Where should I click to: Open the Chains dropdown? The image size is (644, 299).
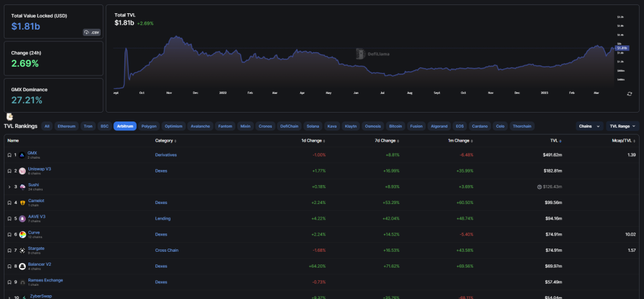click(590, 127)
